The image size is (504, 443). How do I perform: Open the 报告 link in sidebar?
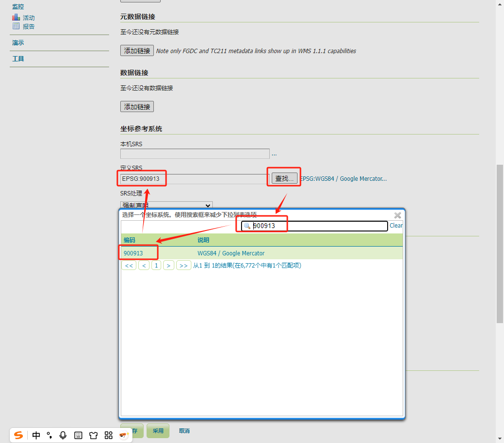pos(29,26)
